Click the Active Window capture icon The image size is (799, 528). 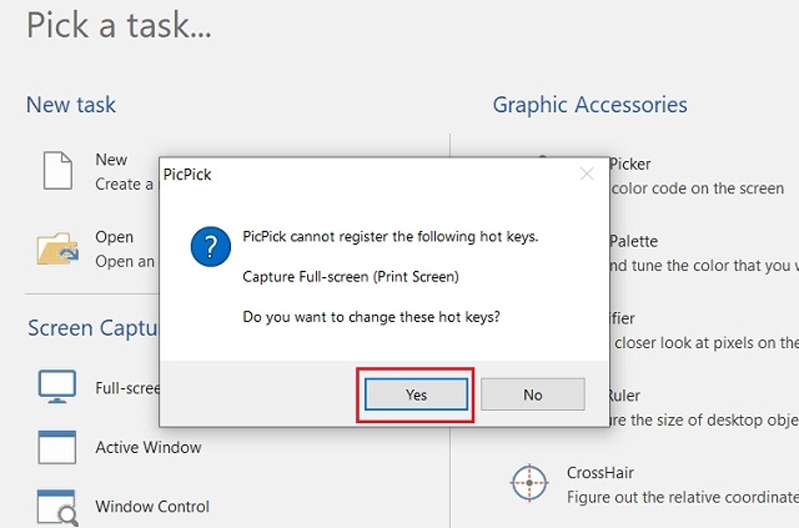[57, 447]
